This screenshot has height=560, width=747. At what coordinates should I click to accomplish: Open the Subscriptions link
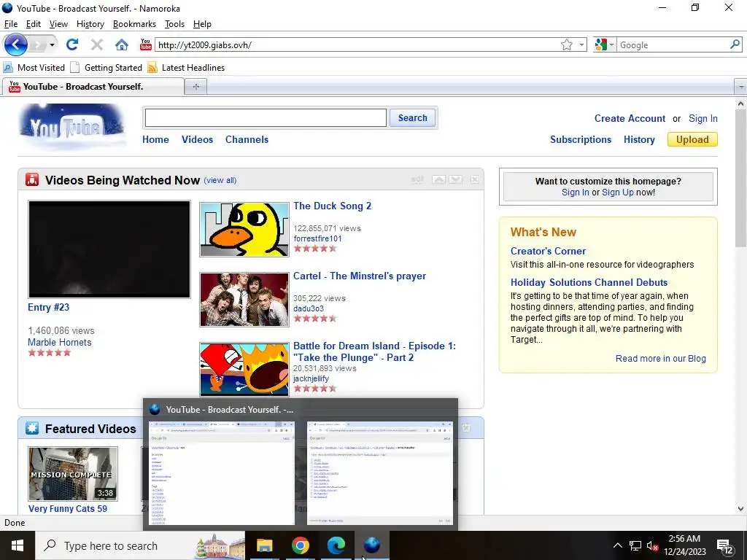pyautogui.click(x=581, y=139)
